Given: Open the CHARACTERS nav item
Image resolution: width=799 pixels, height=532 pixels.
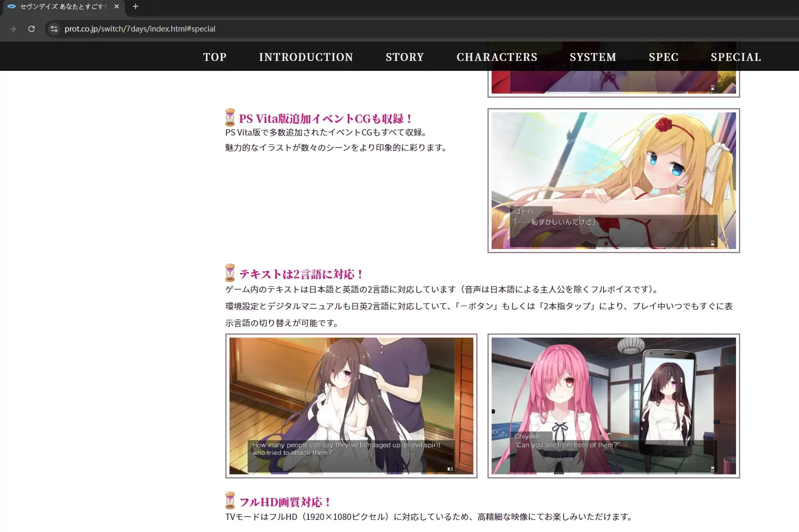Looking at the screenshot, I should [x=497, y=57].
